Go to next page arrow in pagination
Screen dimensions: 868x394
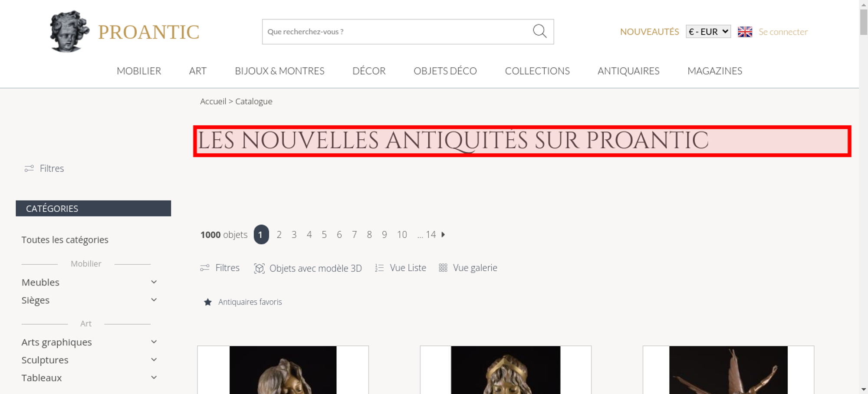[x=443, y=234]
